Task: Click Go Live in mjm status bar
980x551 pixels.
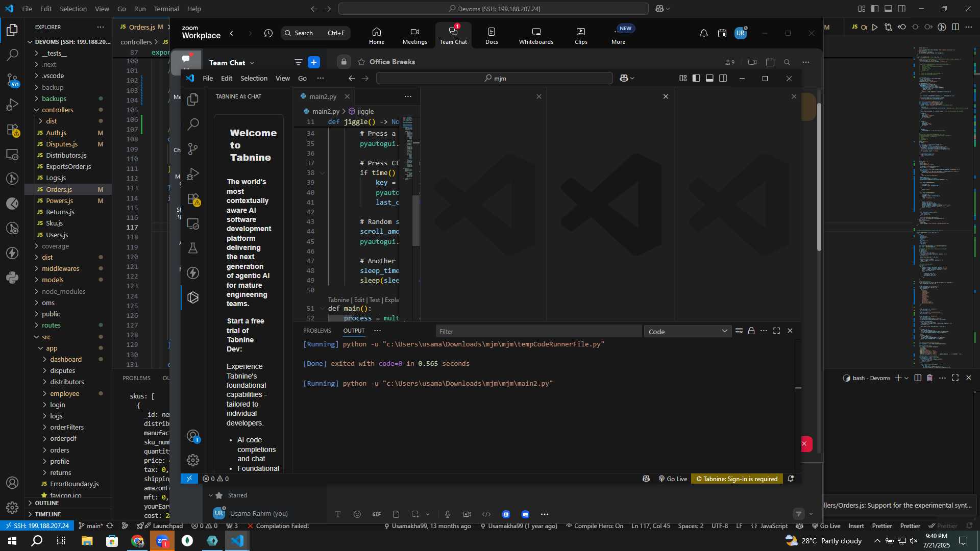Action: 673,479
